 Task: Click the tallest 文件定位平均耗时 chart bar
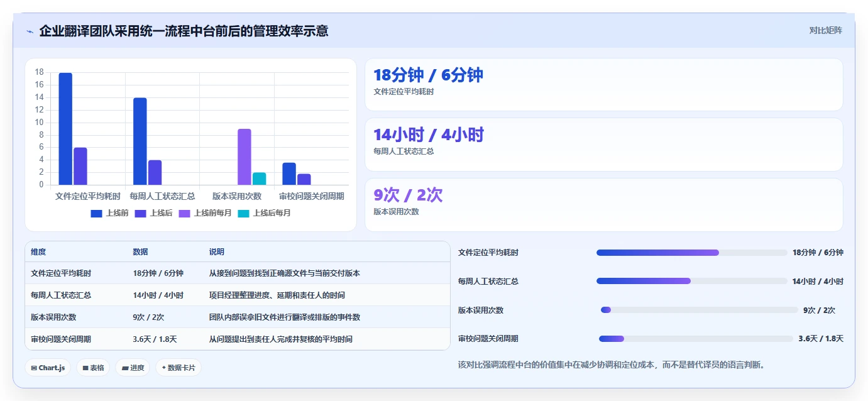click(x=65, y=129)
